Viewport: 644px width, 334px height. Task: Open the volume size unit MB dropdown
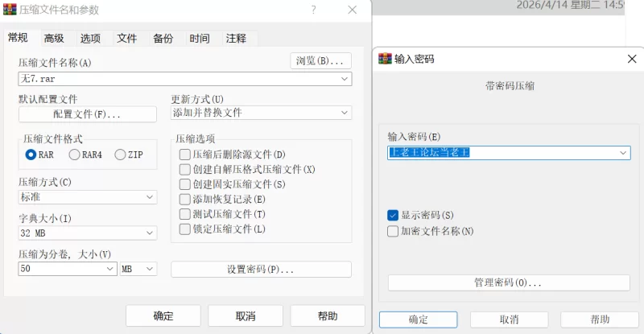(x=138, y=270)
